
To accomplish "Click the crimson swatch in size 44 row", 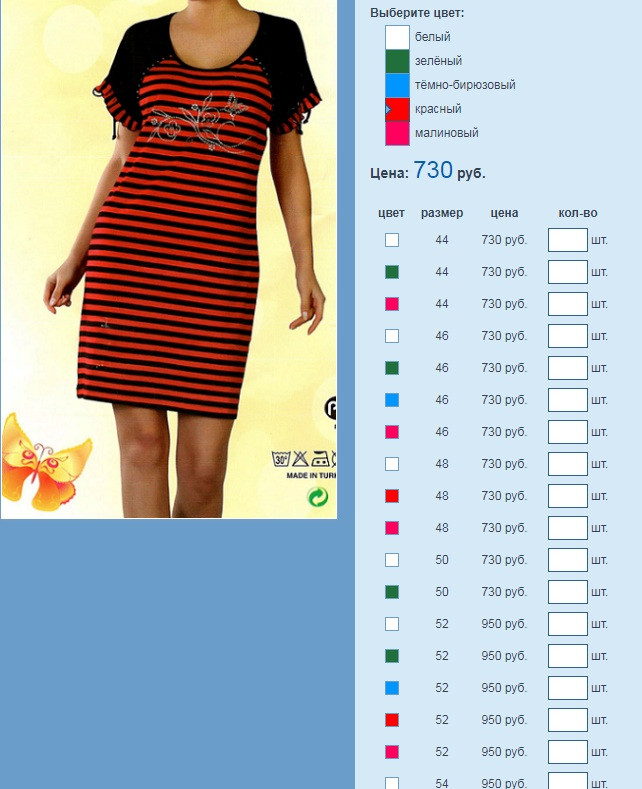I will [x=392, y=304].
